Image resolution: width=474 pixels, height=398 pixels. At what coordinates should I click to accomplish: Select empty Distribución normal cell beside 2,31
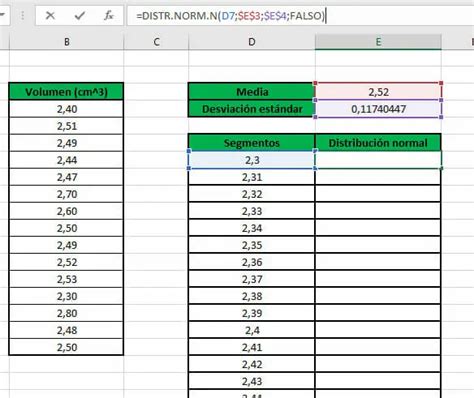[378, 177]
